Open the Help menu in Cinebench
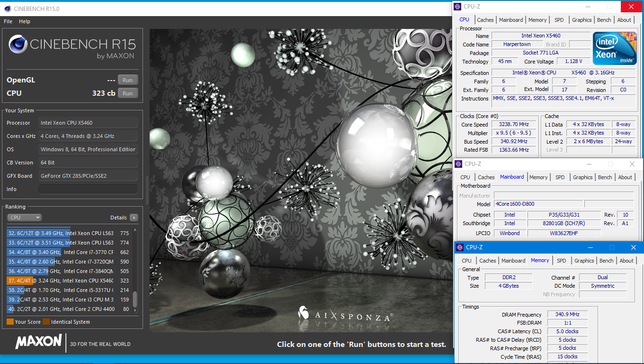Viewport: 644px width, 364px height. [25, 21]
